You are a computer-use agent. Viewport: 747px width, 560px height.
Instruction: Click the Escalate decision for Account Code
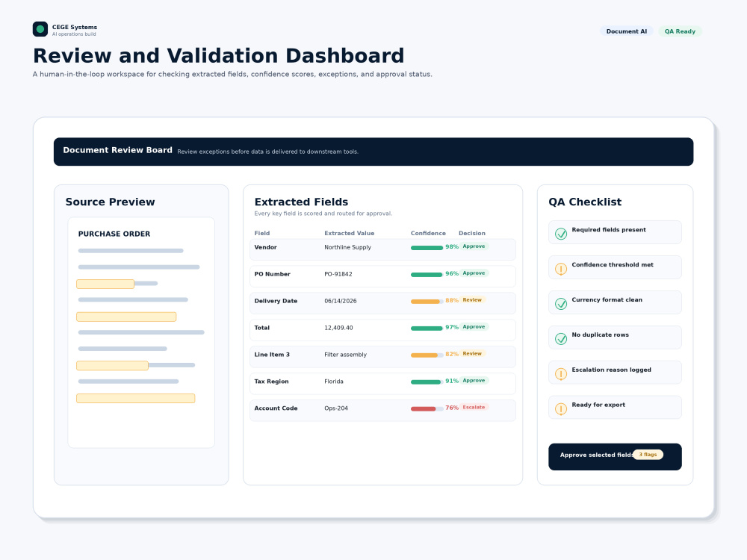click(474, 407)
